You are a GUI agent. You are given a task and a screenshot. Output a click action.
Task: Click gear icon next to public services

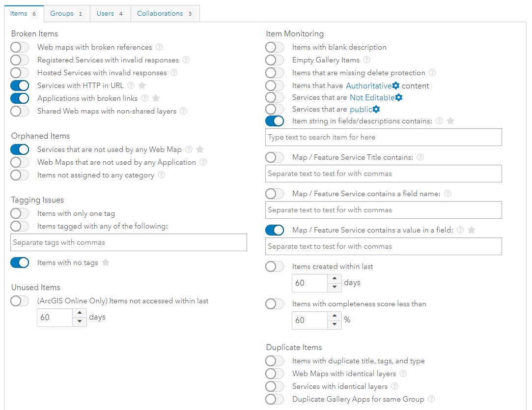pos(376,109)
